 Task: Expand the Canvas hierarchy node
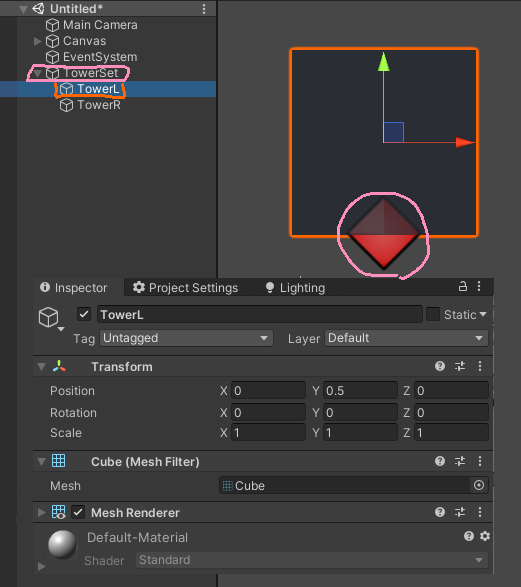37,41
